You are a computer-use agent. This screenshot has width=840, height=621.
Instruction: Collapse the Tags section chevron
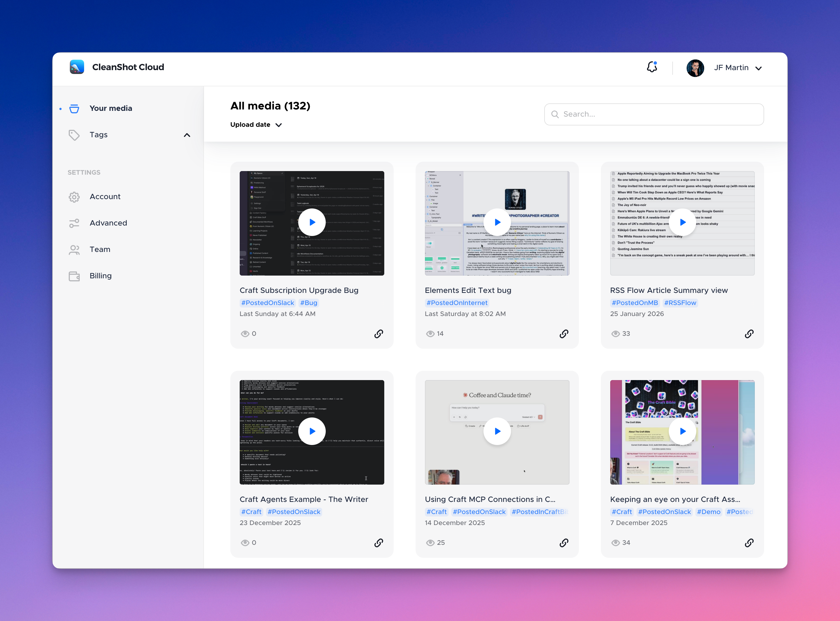click(x=187, y=135)
